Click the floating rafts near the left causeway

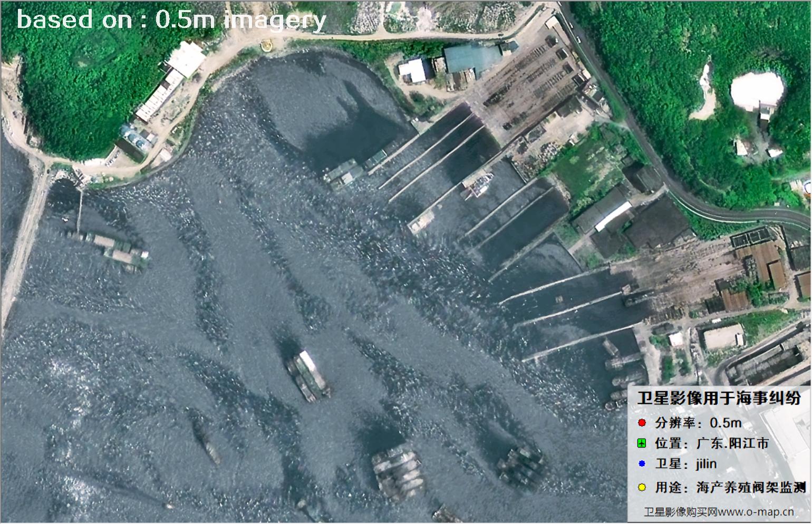113,249
